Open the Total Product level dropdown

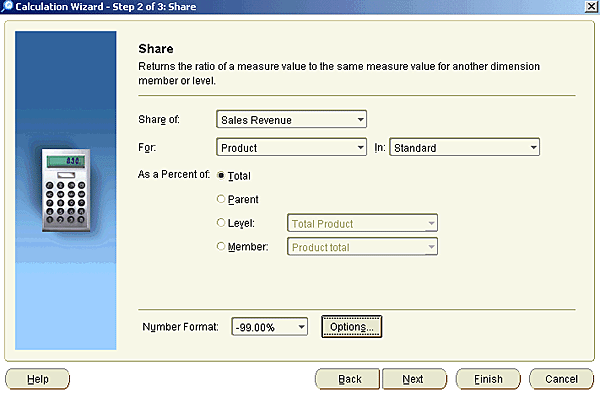tap(362, 223)
